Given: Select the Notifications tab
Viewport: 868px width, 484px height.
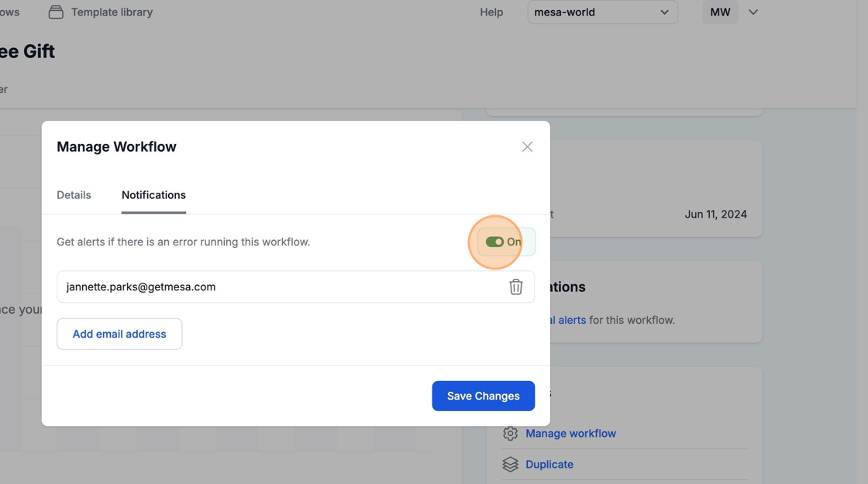Looking at the screenshot, I should (x=153, y=195).
